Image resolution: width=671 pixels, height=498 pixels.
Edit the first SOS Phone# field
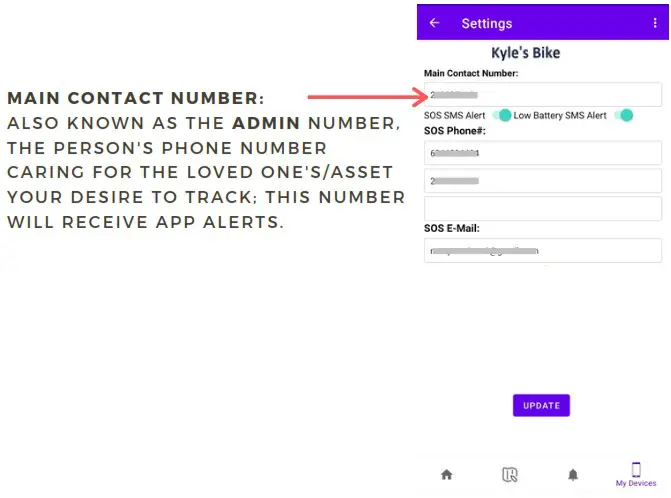(x=543, y=153)
